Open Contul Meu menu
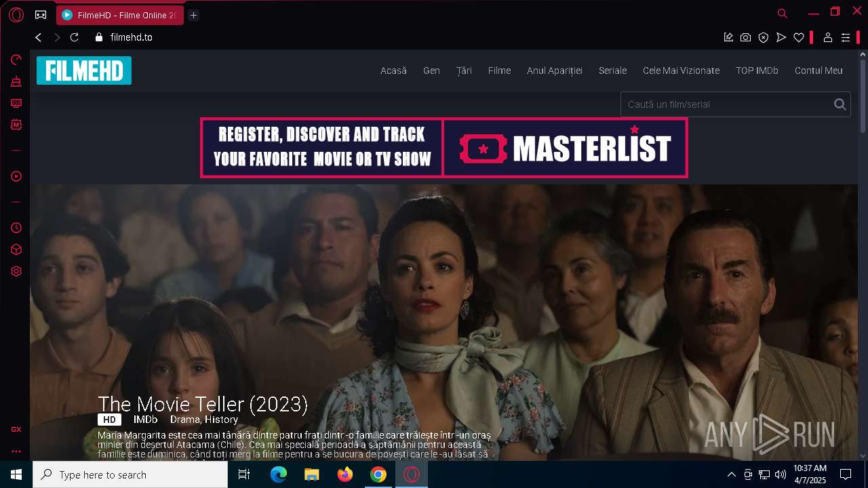The width and height of the screenshot is (868, 488). click(x=818, y=70)
